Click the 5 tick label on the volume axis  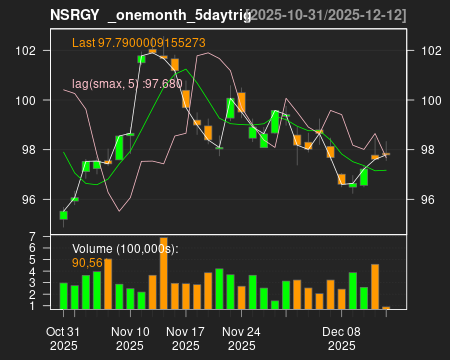pos(32,260)
